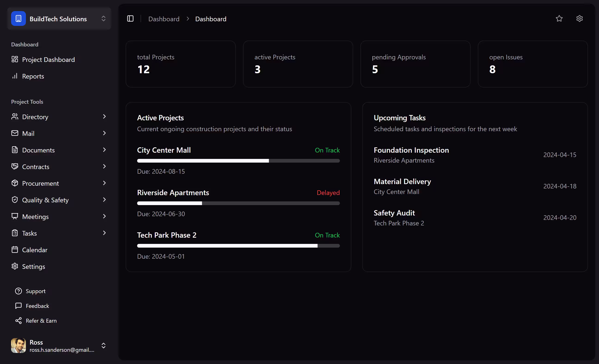Open Settings via the sidebar gear icon
This screenshot has height=364, width=599.
pos(15,266)
